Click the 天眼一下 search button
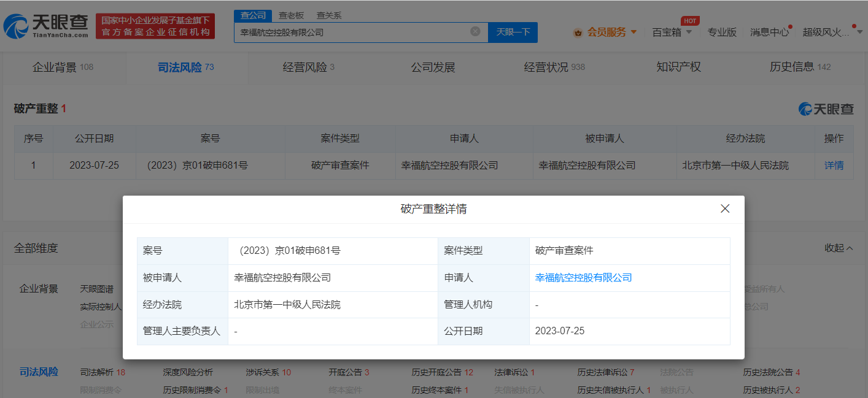868x398 pixels. [513, 32]
